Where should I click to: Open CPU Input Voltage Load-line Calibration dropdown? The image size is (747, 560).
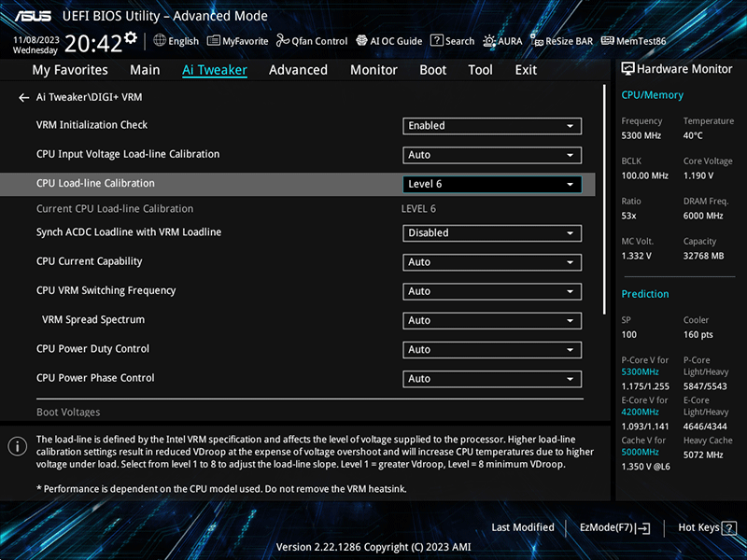click(x=492, y=155)
